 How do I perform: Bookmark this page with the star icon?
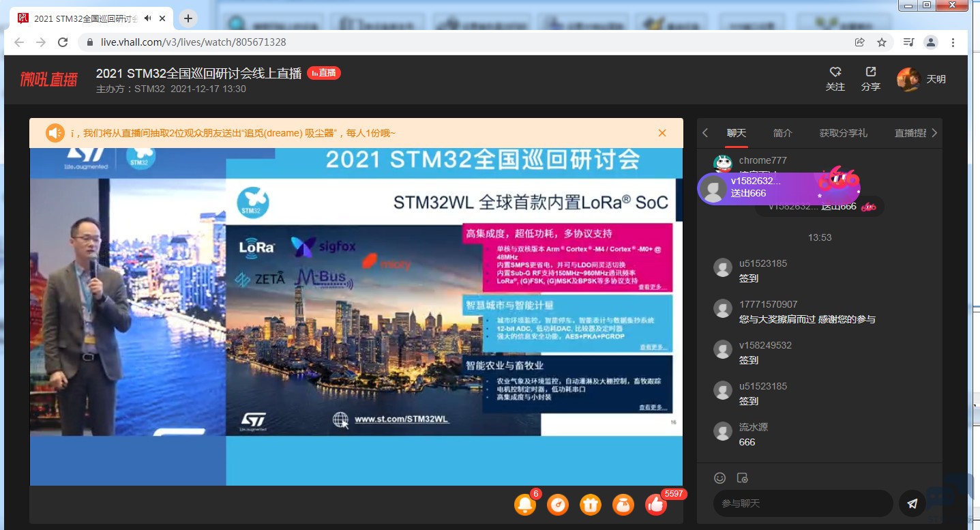click(x=882, y=42)
